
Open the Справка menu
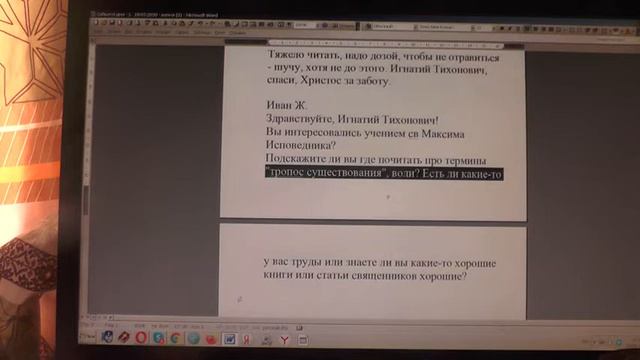238,33
